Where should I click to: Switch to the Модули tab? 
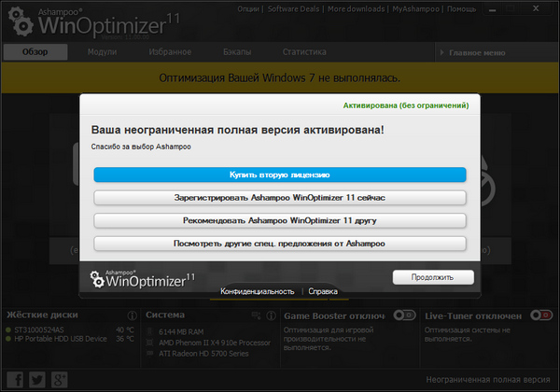pos(102,53)
